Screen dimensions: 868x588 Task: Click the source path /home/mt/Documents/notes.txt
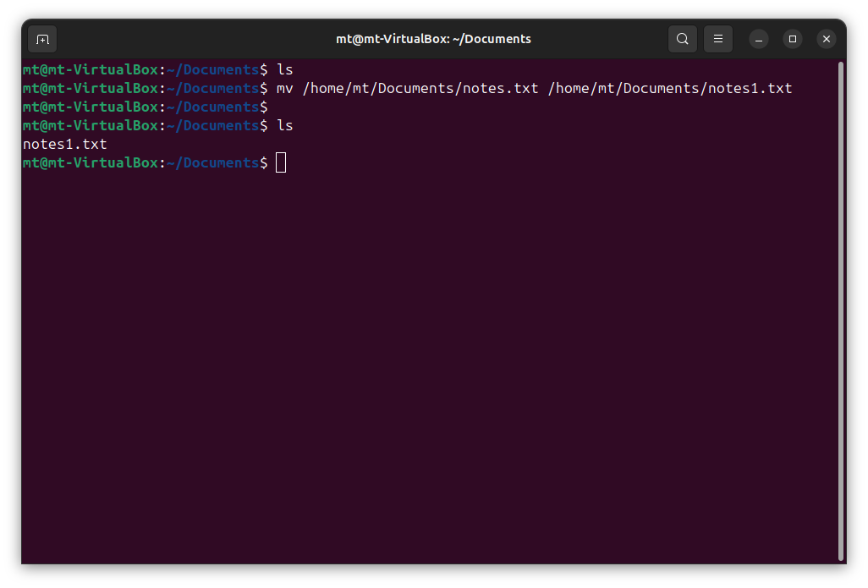coord(420,88)
